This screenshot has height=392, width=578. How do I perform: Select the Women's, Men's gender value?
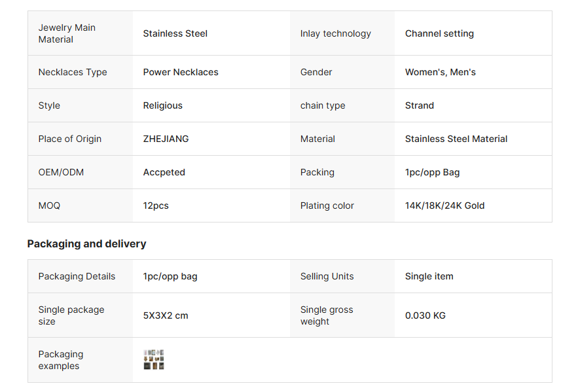(440, 72)
